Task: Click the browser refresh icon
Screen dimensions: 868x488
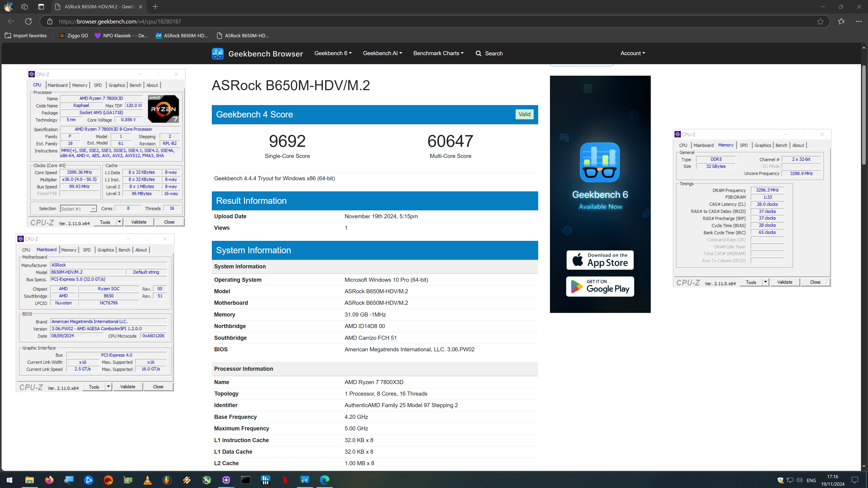Action: tap(29, 21)
